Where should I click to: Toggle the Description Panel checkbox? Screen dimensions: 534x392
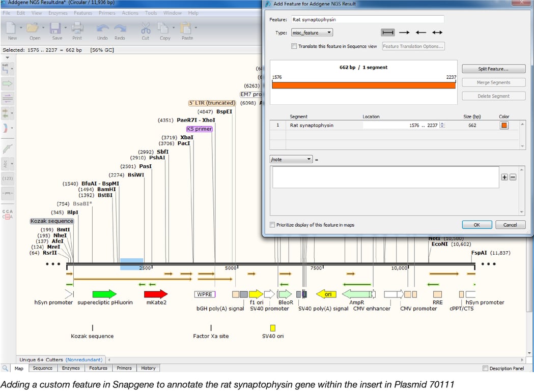(484, 368)
